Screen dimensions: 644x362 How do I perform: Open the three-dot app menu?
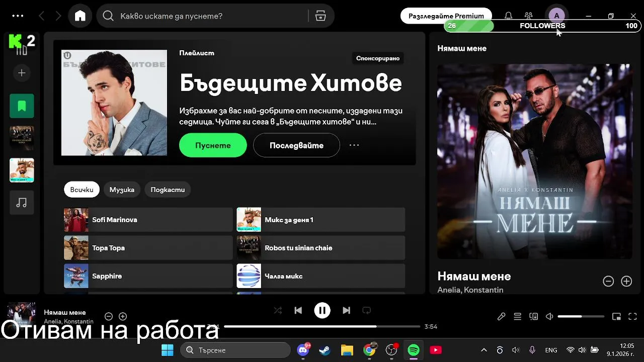coord(18,16)
